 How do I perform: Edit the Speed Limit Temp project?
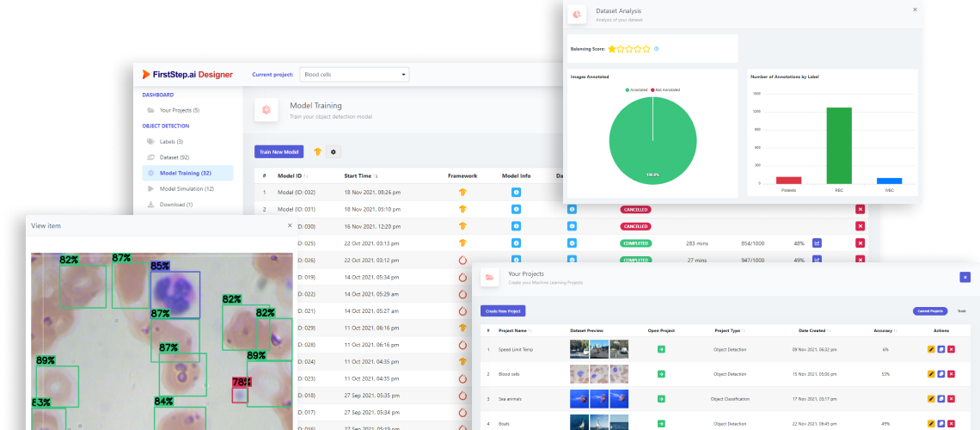point(931,349)
